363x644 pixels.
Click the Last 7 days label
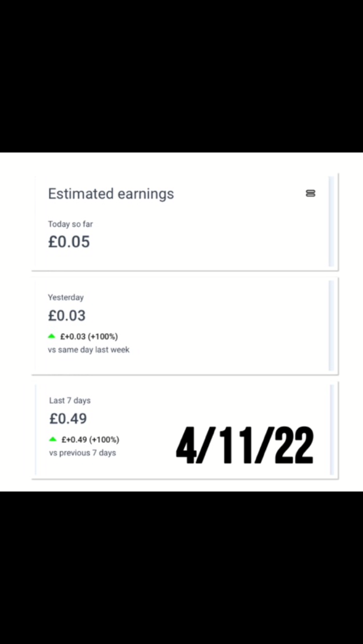70,400
